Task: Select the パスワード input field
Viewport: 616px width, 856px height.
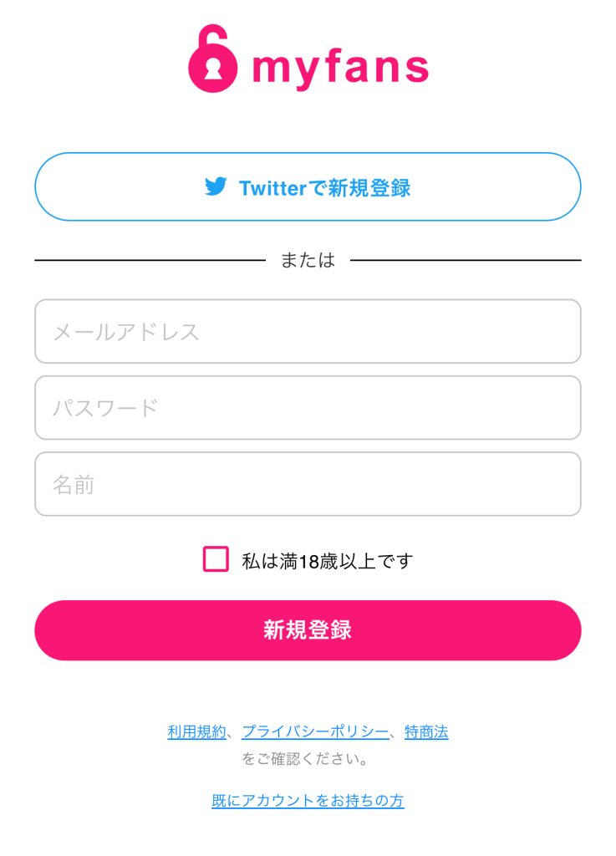Action: [x=308, y=408]
